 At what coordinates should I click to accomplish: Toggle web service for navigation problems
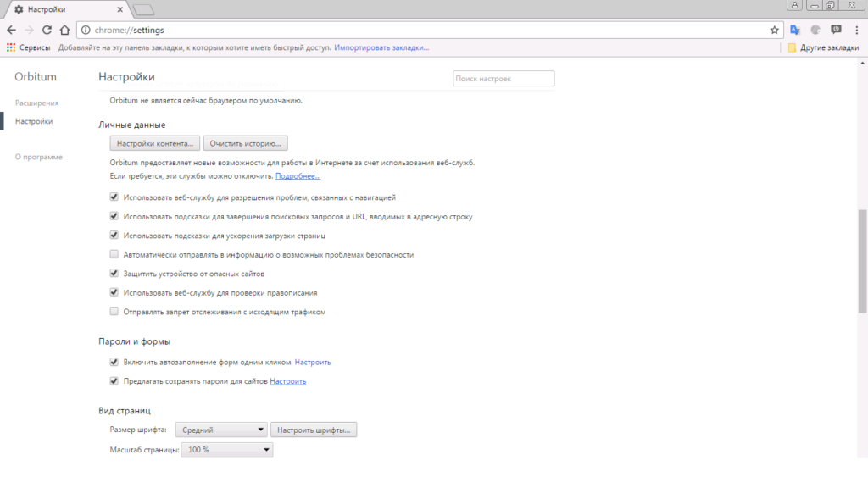[x=114, y=197]
